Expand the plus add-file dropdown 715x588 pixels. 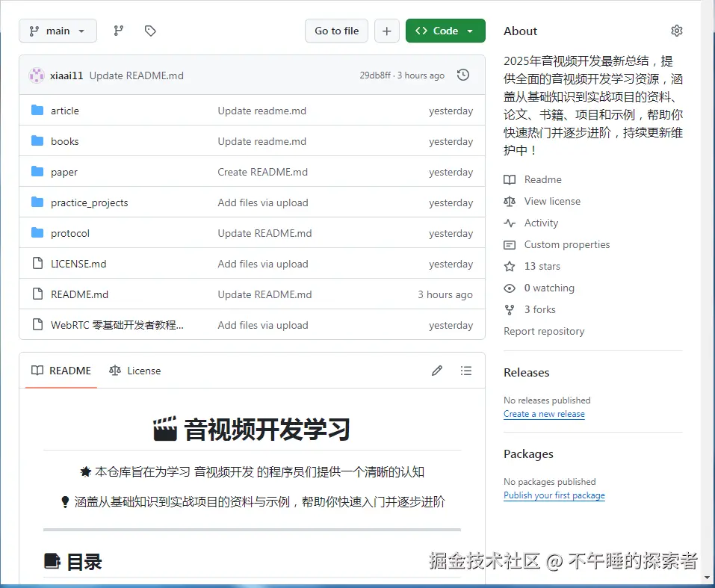point(386,31)
